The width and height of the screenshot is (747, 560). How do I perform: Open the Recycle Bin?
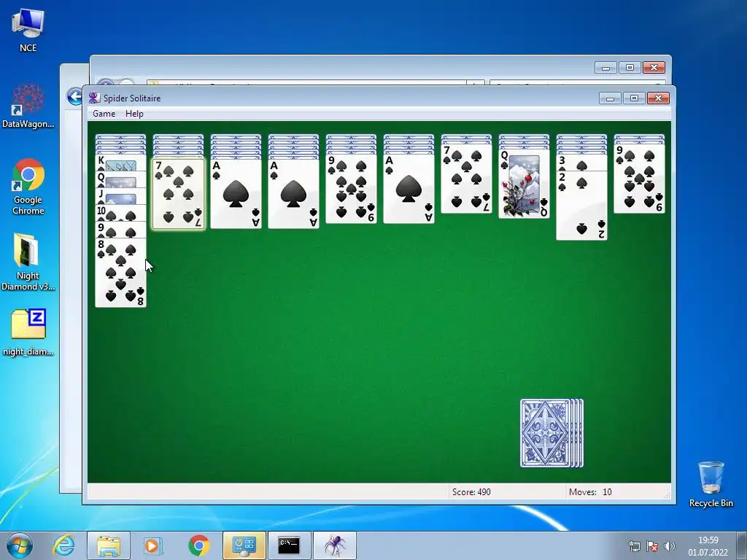711,484
